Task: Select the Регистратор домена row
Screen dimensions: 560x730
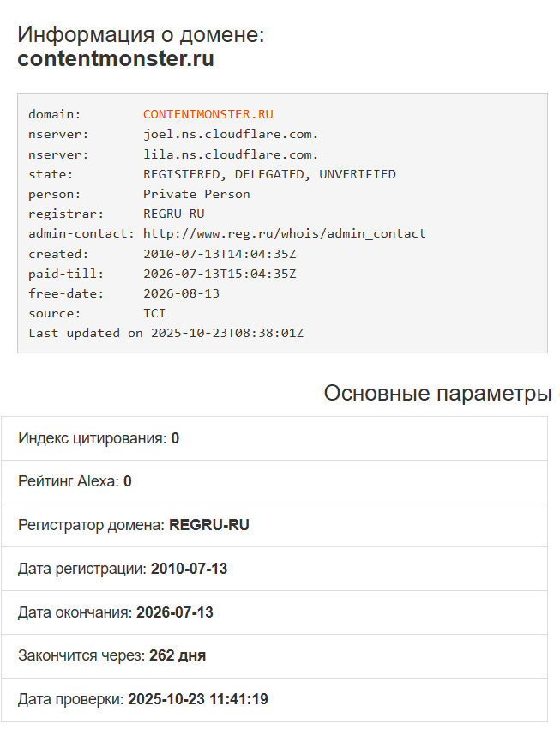Action: coord(274,524)
